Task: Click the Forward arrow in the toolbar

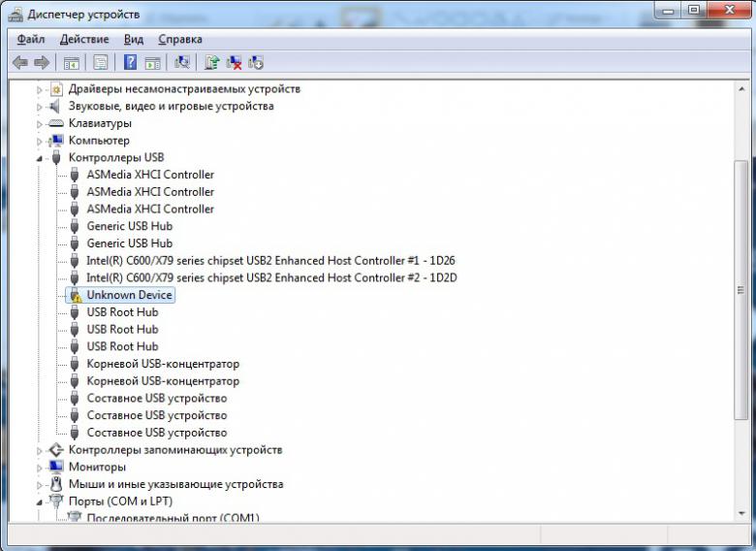Action: [42, 62]
